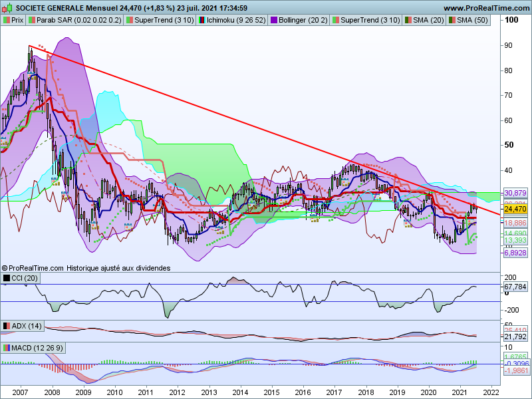Click the 2012 year label on time axis
The image size is (532, 399).
pyautogui.click(x=177, y=392)
